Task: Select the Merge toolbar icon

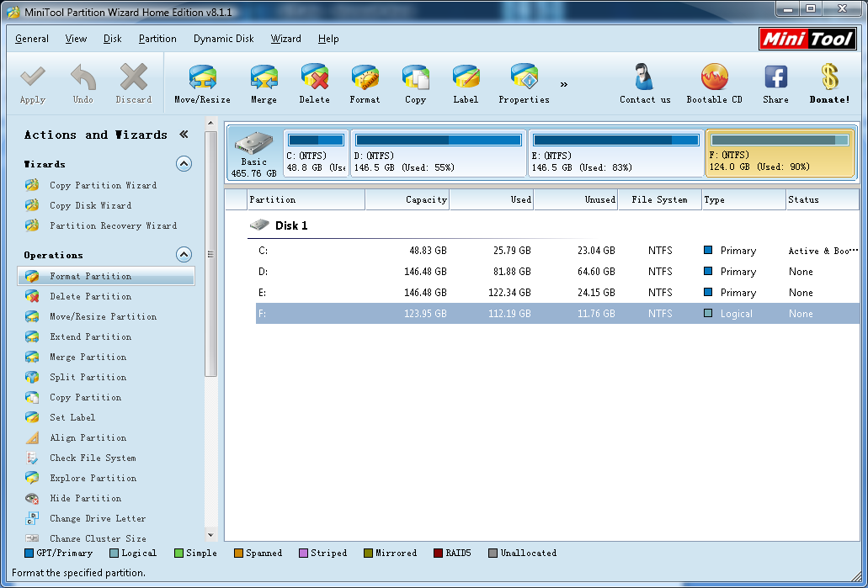Action: click(264, 77)
